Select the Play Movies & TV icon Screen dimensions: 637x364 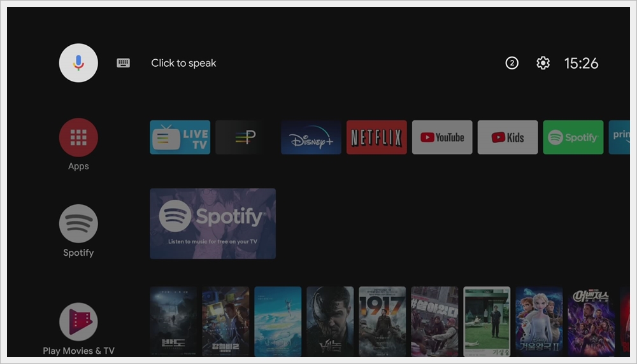pyautogui.click(x=78, y=322)
